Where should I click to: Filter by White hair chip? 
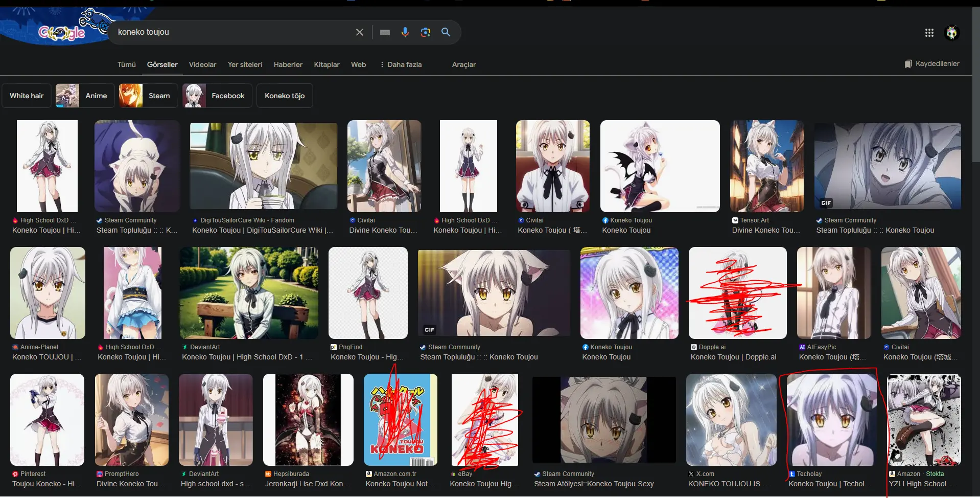click(27, 96)
